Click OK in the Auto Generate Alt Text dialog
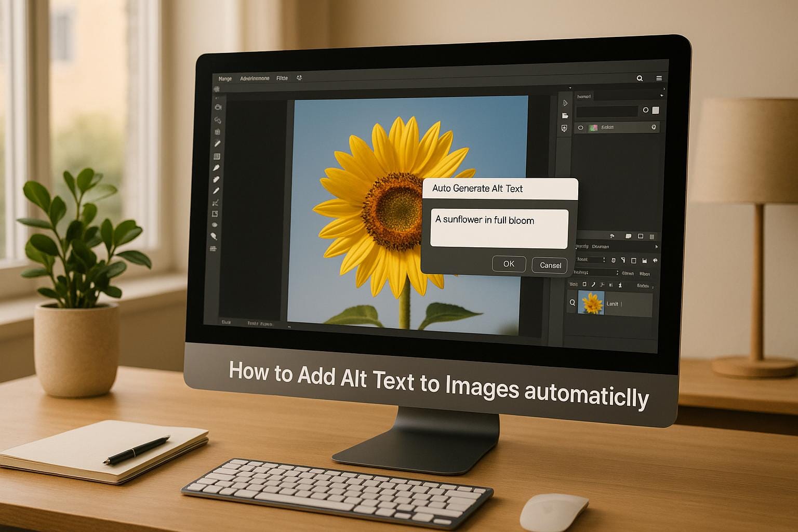The width and height of the screenshot is (798, 532). point(509,264)
